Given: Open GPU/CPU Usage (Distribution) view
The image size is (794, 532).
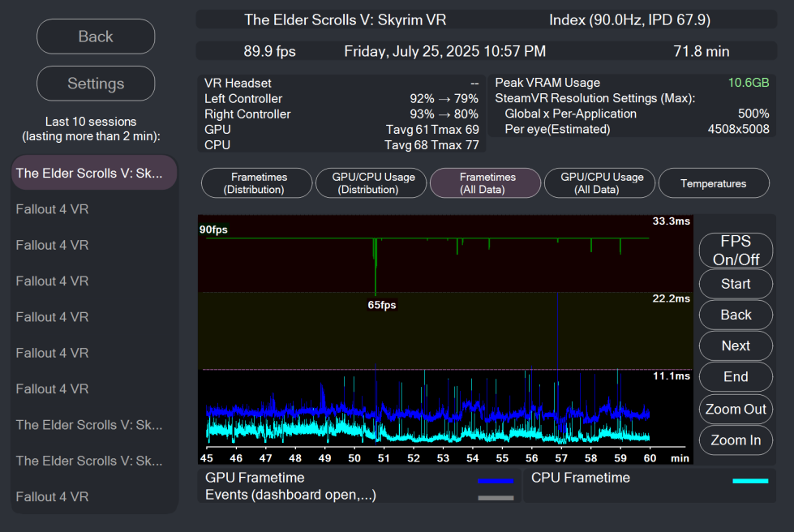Looking at the screenshot, I should click(371, 183).
